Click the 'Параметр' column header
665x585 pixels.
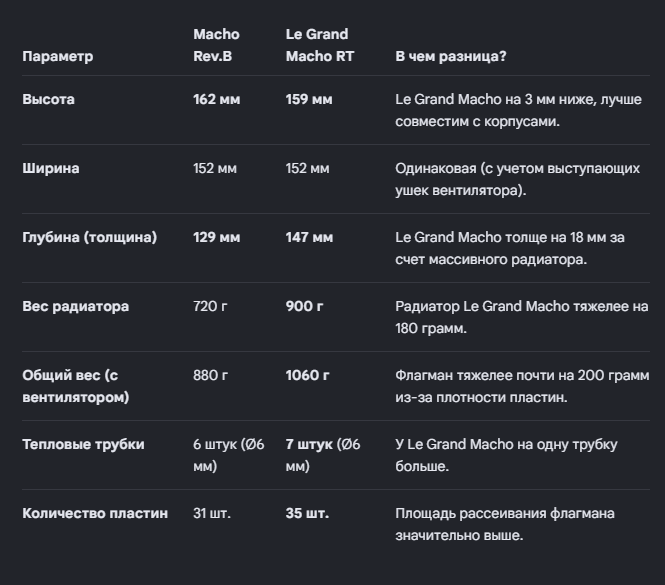[58, 56]
